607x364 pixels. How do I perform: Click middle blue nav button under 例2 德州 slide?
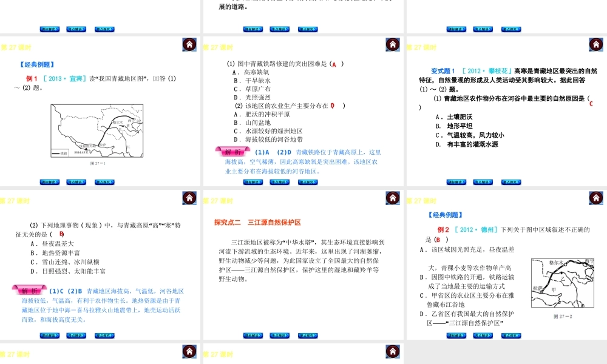(483, 335)
